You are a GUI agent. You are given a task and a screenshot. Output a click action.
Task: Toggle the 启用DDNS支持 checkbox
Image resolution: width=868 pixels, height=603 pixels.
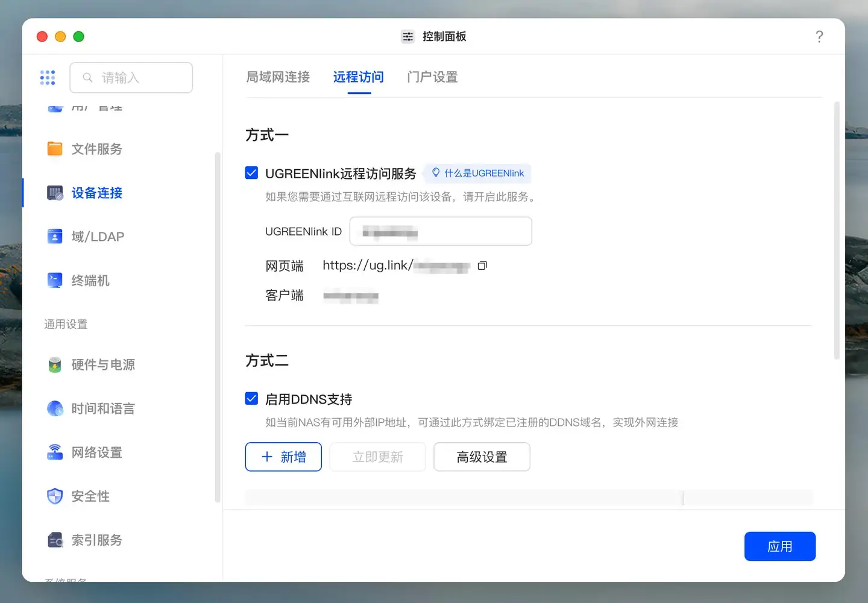coord(252,399)
